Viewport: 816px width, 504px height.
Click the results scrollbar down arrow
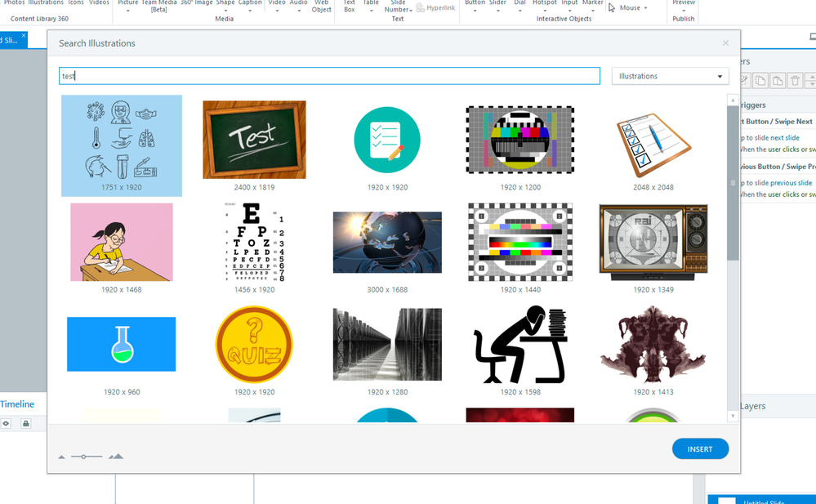coord(733,416)
